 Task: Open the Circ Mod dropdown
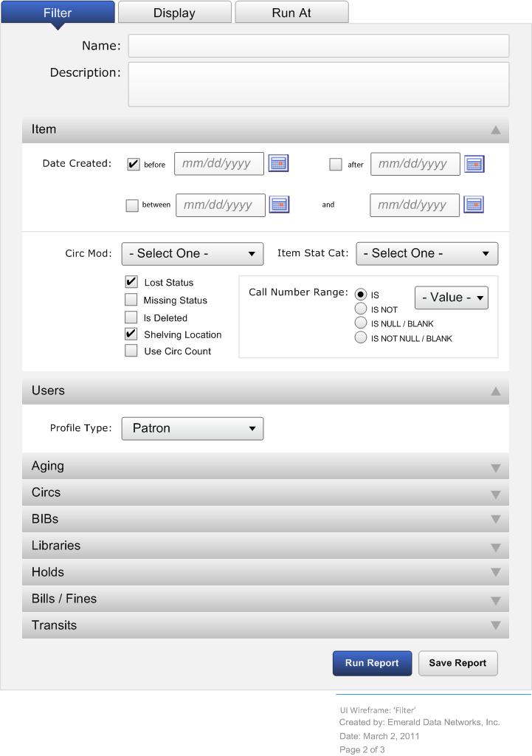tap(192, 254)
